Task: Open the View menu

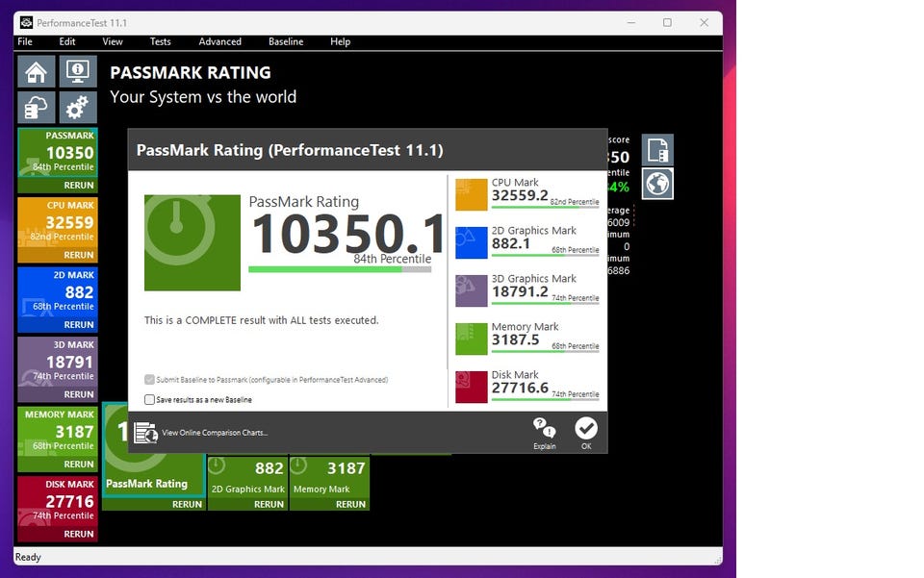Action: pyautogui.click(x=112, y=41)
